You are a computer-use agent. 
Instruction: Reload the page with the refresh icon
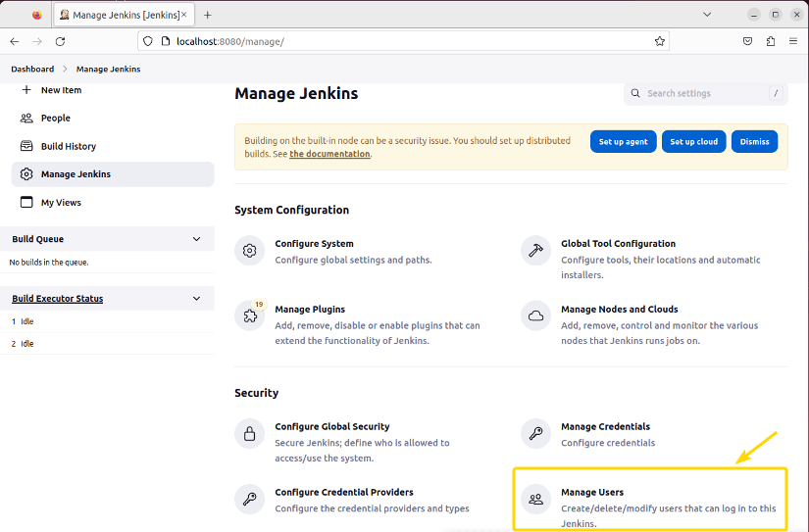pos(61,41)
